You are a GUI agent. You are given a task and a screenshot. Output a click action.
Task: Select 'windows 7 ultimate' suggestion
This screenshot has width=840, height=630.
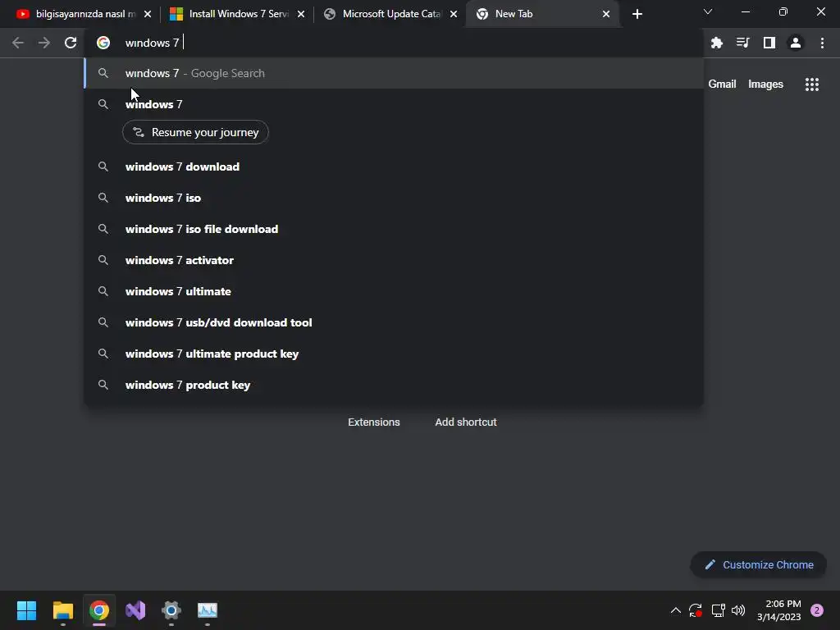click(x=394, y=291)
